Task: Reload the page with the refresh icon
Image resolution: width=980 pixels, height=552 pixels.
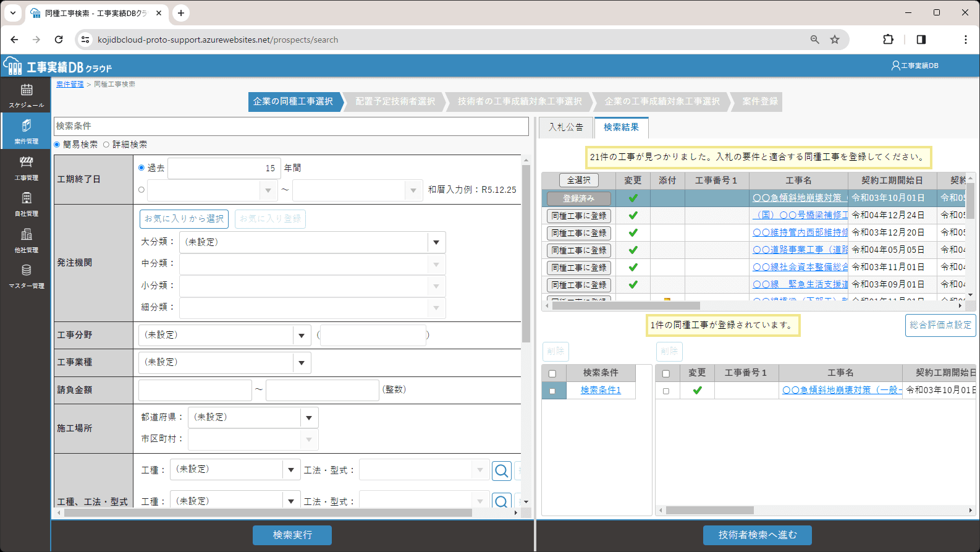Action: coord(59,40)
